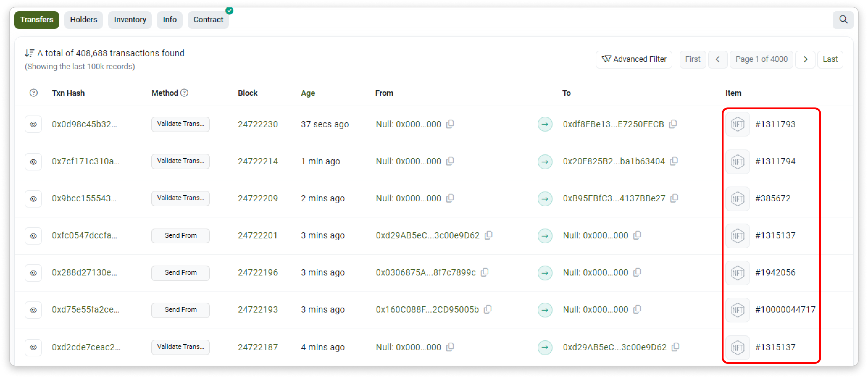This screenshot has width=868, height=378.
Task: Click NFT icon for item #10000044717
Action: tap(737, 310)
